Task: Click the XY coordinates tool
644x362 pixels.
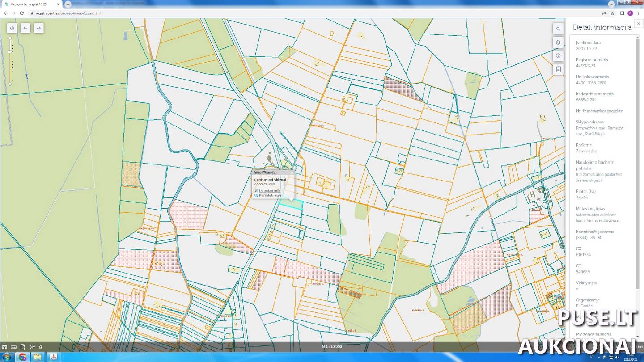Action: [32, 347]
